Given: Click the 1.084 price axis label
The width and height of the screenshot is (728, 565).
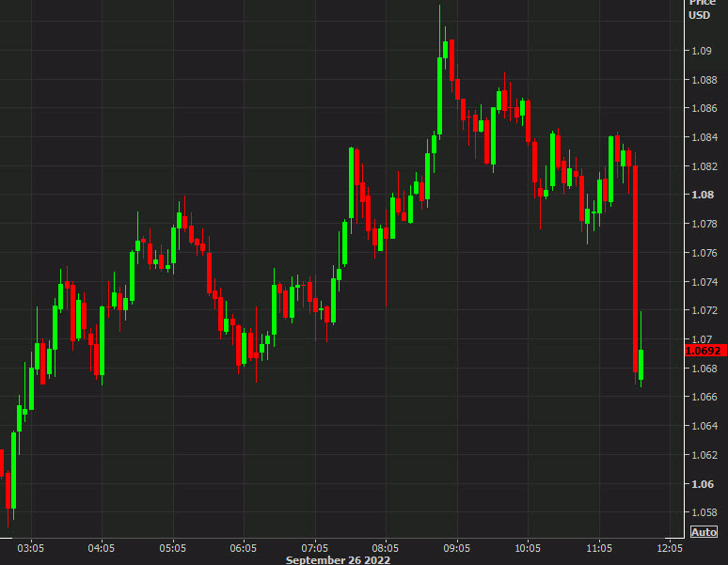Looking at the screenshot, I should click(704, 137).
